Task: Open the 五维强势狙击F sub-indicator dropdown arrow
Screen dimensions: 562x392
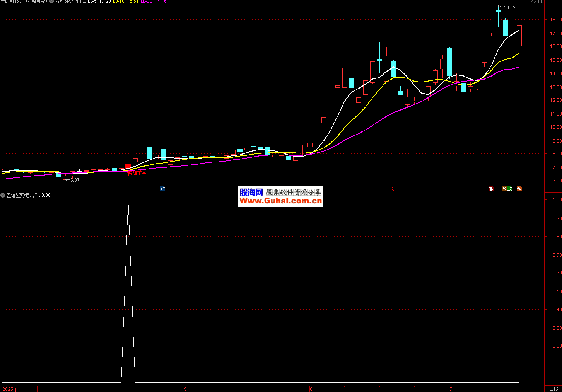Action: [x=3, y=195]
